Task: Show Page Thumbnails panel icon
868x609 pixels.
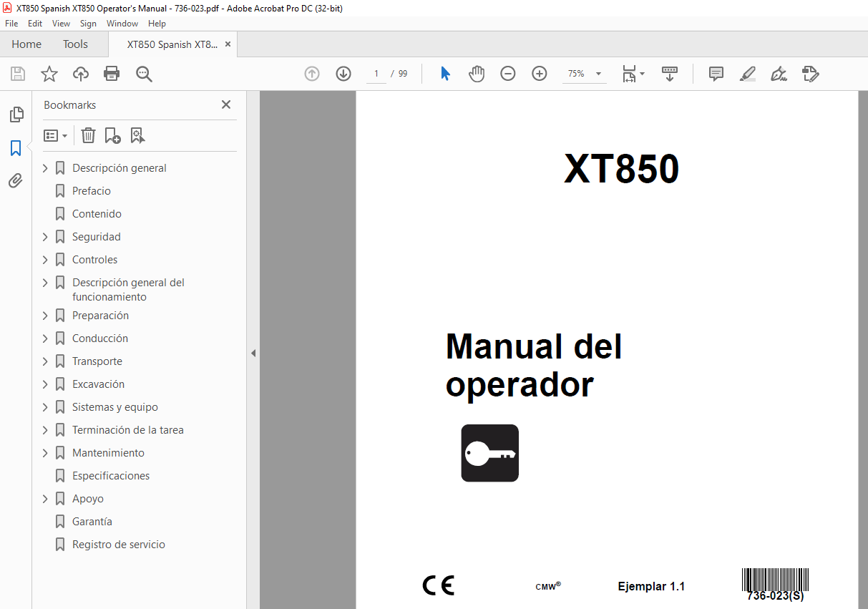Action: (16, 114)
